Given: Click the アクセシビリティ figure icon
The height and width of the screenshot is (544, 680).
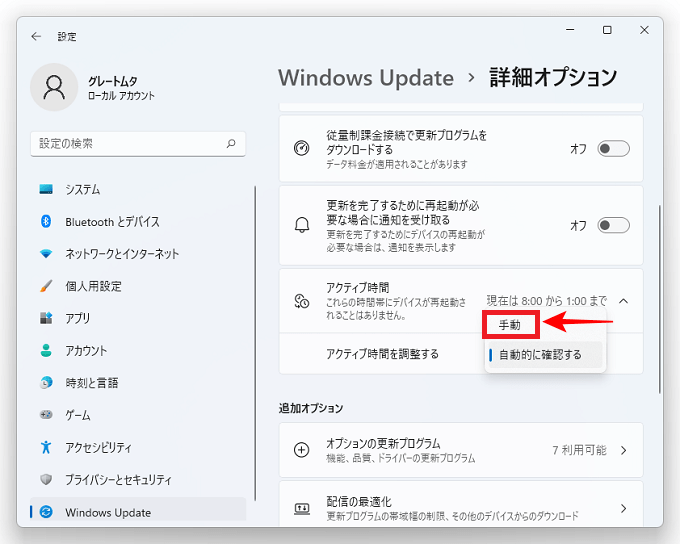Looking at the screenshot, I should tap(46, 447).
